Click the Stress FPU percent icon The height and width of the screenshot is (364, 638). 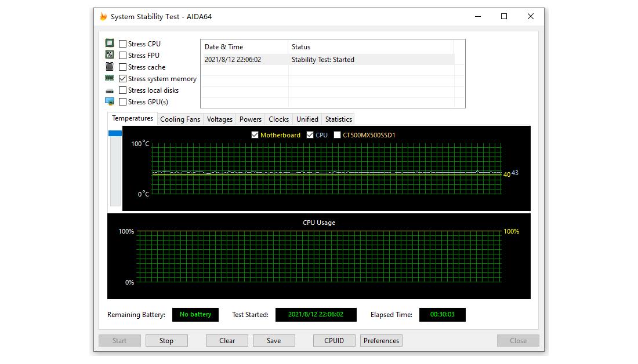[x=110, y=54]
